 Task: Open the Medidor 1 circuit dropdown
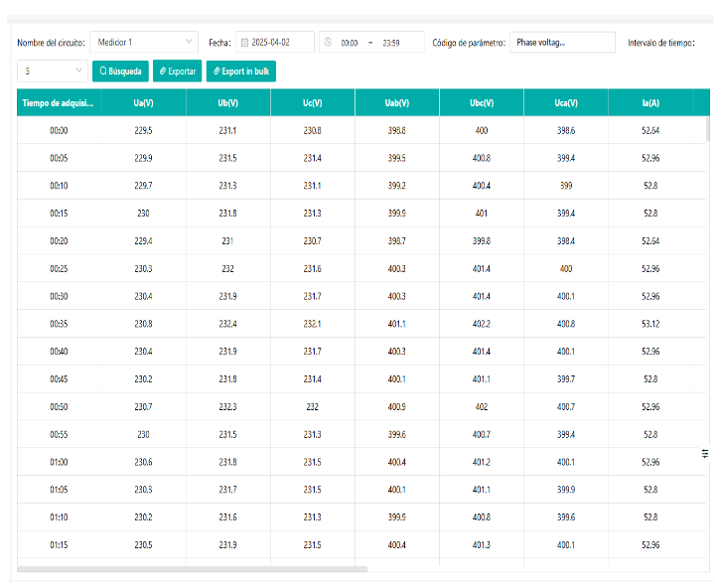pos(144,42)
